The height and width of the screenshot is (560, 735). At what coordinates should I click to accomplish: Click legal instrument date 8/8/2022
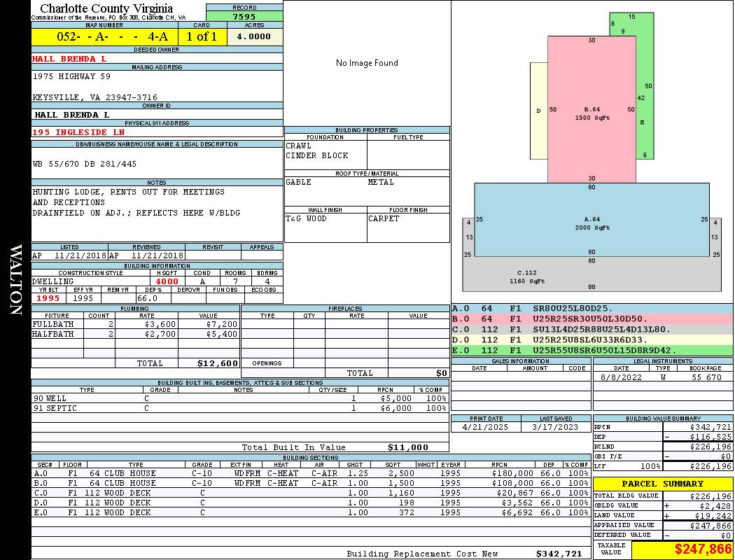(x=621, y=377)
